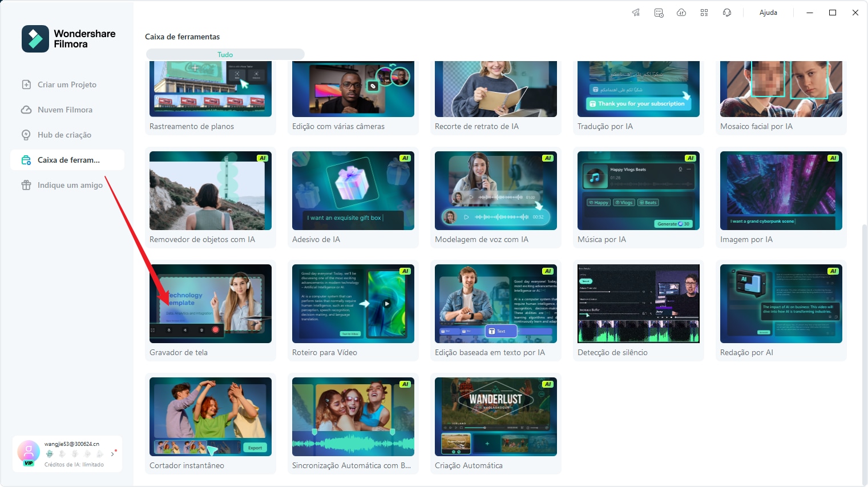Open Música por IA thumbnail
The height and width of the screenshot is (487, 868).
(639, 191)
